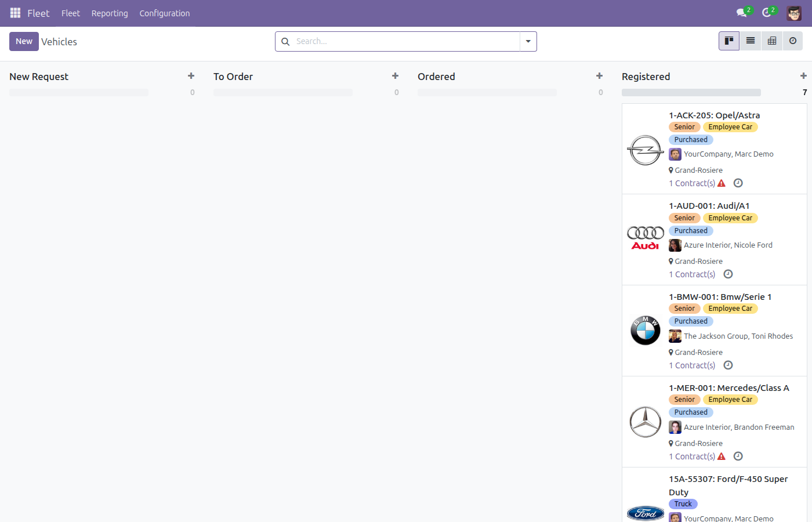This screenshot has width=812, height=522.
Task: Add a vehicle to Registered column
Action: click(x=803, y=76)
